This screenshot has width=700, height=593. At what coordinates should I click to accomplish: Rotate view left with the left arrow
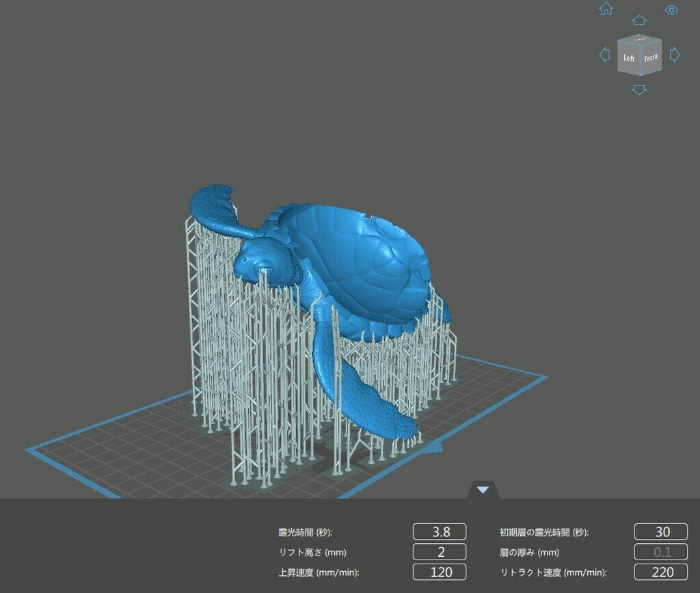pyautogui.click(x=604, y=55)
